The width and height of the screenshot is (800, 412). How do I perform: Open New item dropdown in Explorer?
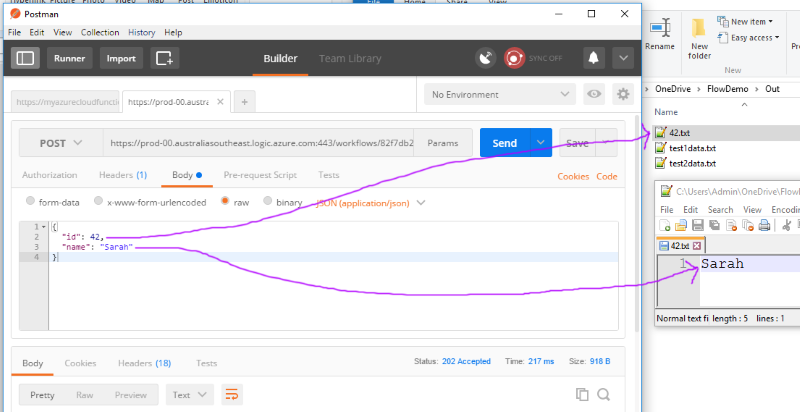(745, 21)
